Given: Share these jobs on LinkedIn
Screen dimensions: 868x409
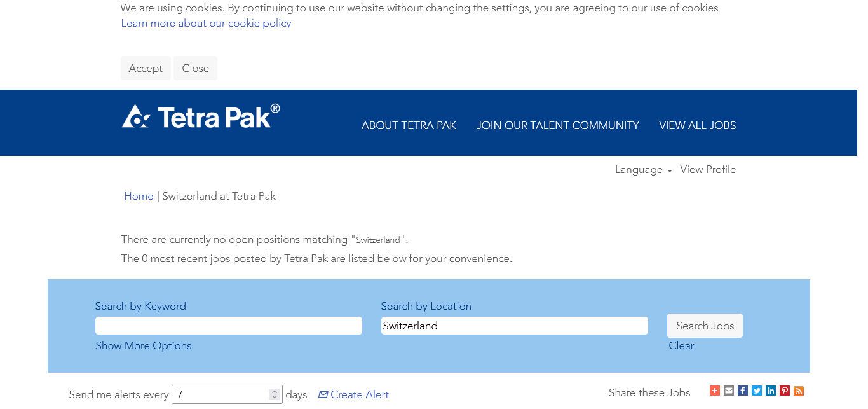Looking at the screenshot, I should pos(771,391).
